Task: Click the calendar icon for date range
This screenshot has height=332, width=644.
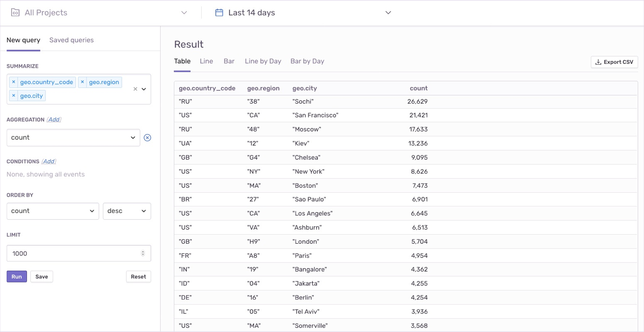Action: pyautogui.click(x=219, y=12)
